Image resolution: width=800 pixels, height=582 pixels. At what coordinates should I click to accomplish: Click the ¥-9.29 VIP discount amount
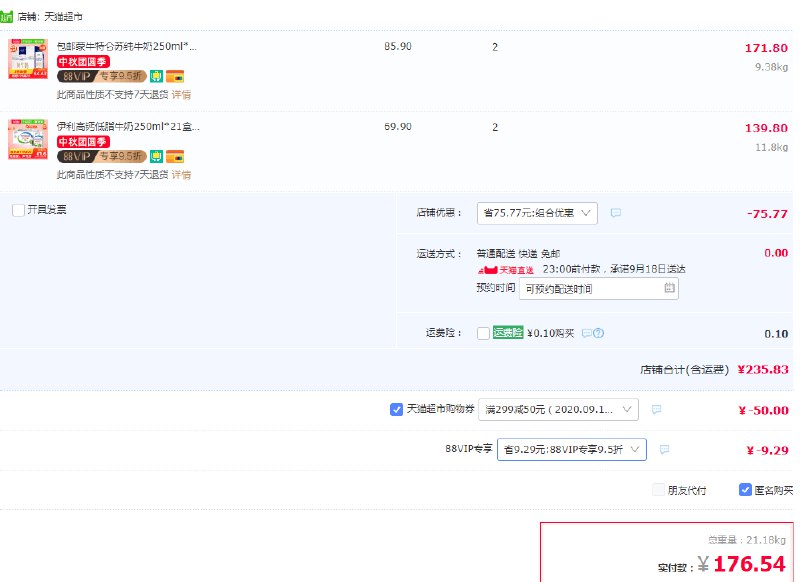pos(767,450)
